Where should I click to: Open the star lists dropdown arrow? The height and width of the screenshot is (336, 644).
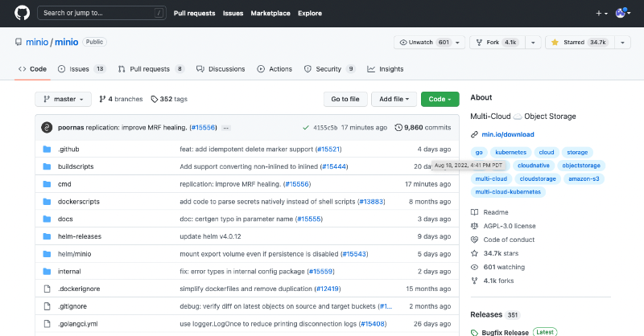coord(622,43)
